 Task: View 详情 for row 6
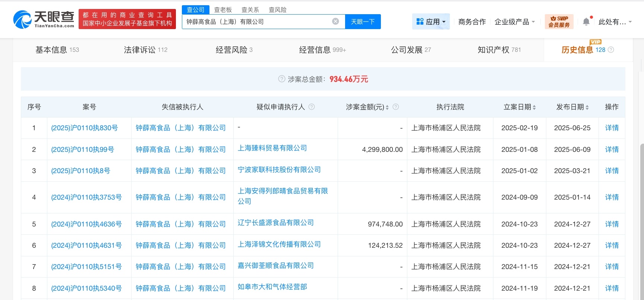612,246
